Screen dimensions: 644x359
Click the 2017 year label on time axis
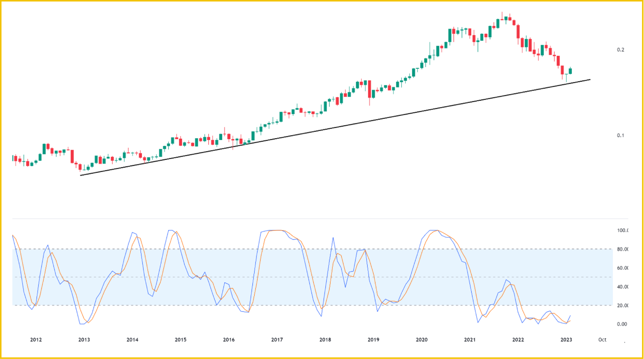(x=277, y=340)
